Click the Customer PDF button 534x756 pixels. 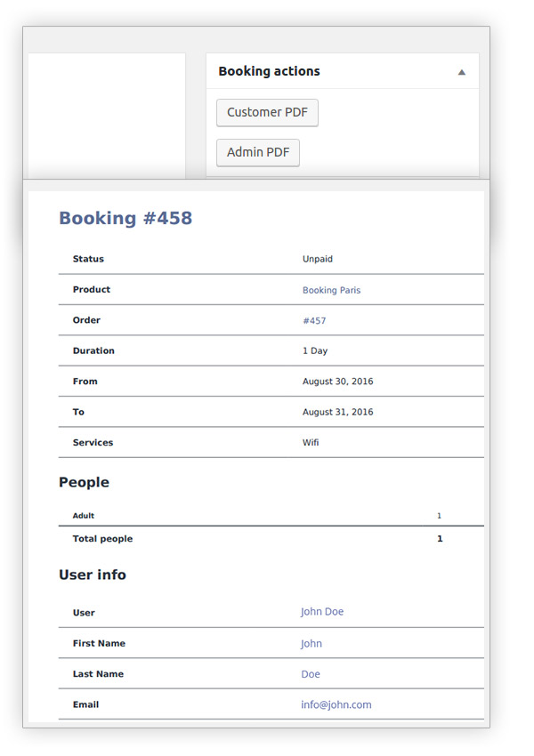pyautogui.click(x=267, y=112)
